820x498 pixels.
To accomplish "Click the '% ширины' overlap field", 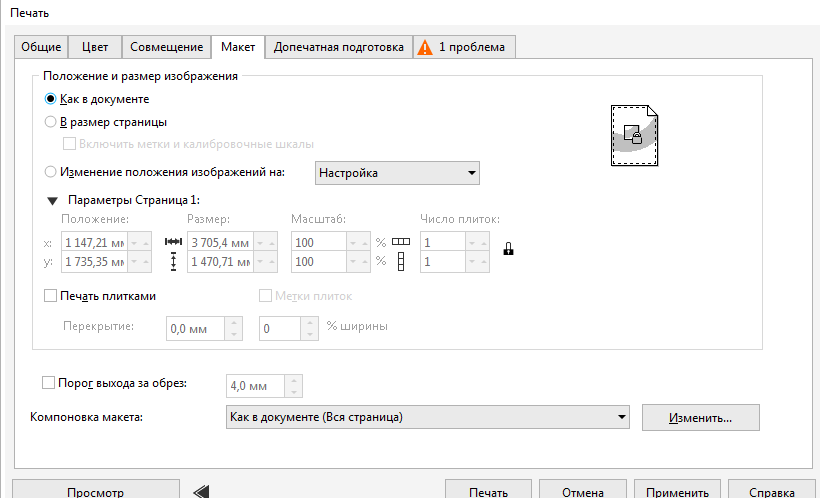I will [280, 329].
